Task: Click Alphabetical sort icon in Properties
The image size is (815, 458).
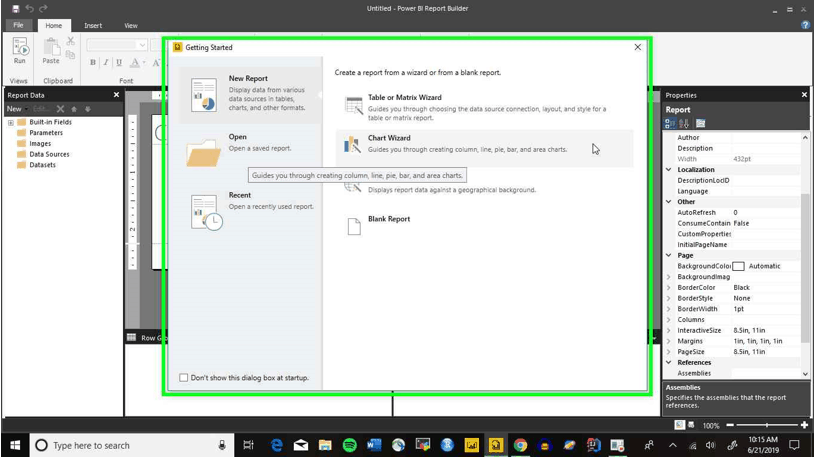Action: click(684, 123)
